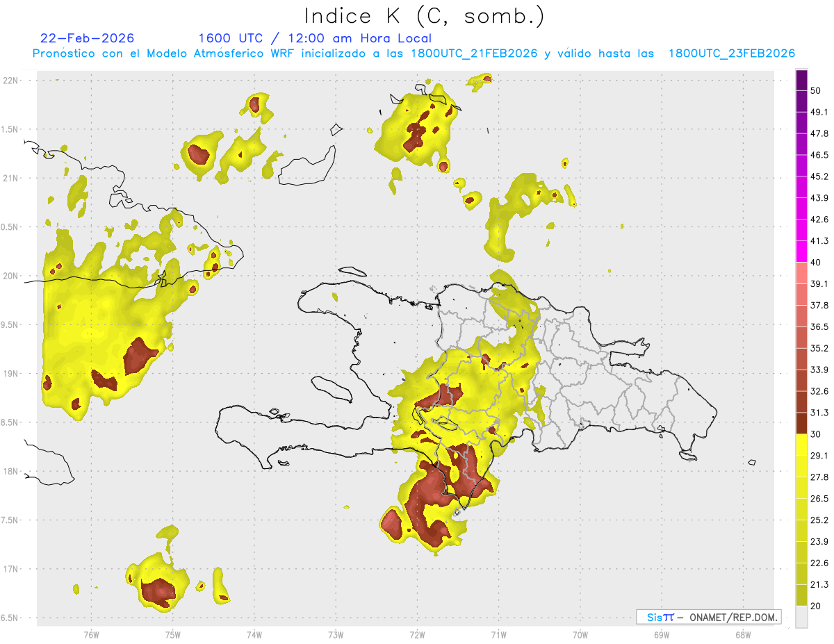Pick the magenta segment between 41.3 and 42.6
This screenshot has height=644, width=834.
coord(801,230)
